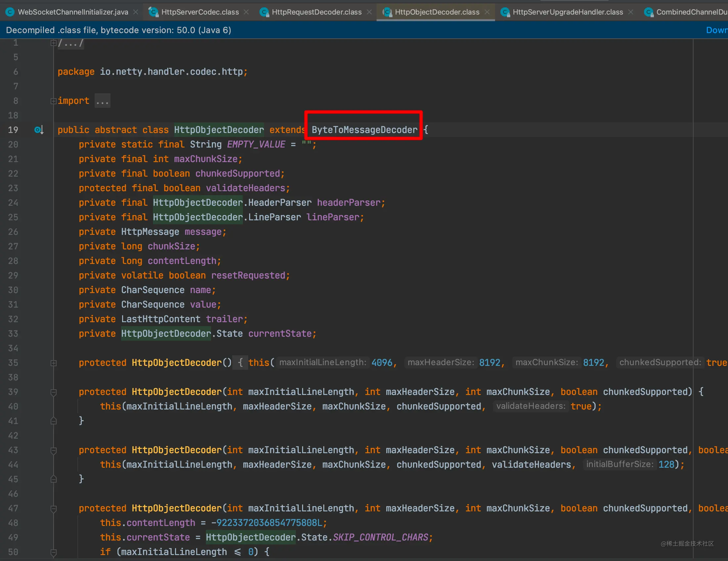
Task: Click the chunkSize field on line 27
Action: click(171, 246)
